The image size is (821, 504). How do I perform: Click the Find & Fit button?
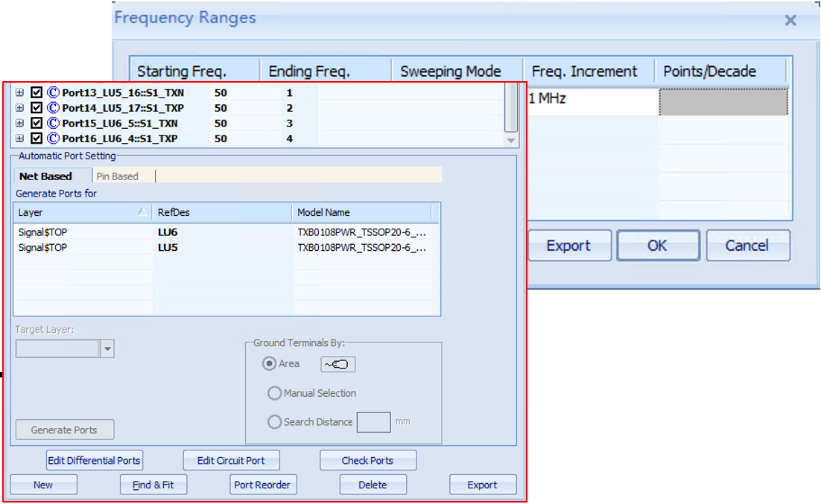pos(153,485)
